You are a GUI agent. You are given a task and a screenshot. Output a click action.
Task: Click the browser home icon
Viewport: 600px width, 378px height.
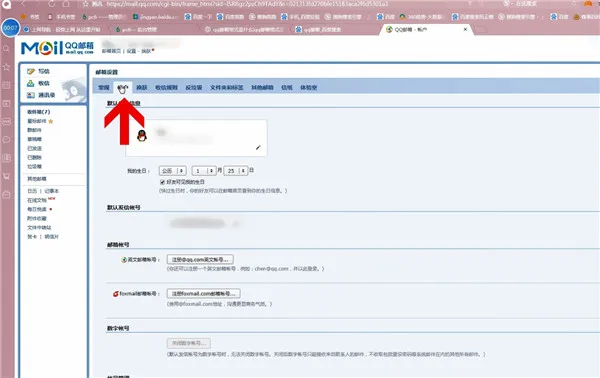(x=66, y=4)
